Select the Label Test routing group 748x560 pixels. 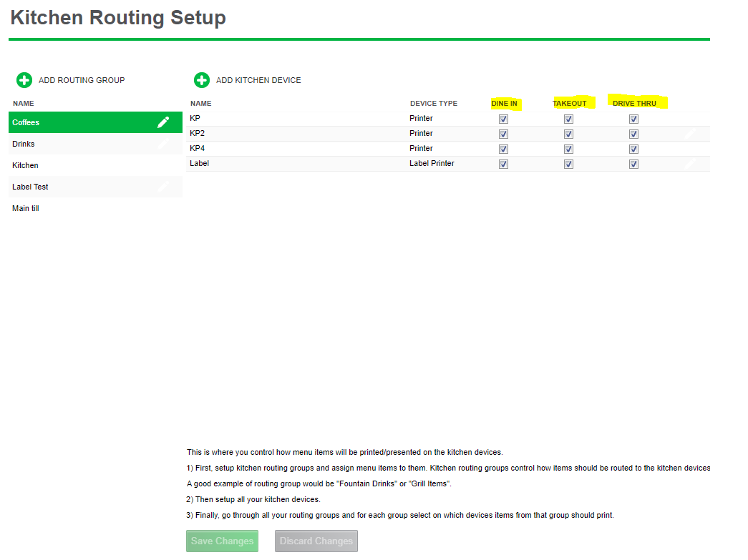(30, 187)
